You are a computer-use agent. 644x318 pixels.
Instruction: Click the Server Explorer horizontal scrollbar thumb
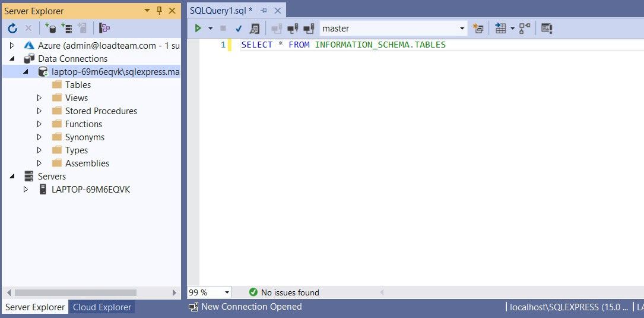[75, 292]
